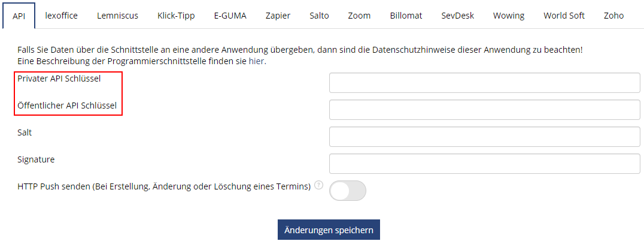Toggle the HTTP Push senden switch
Screen dimensions: 644x244
[348, 191]
